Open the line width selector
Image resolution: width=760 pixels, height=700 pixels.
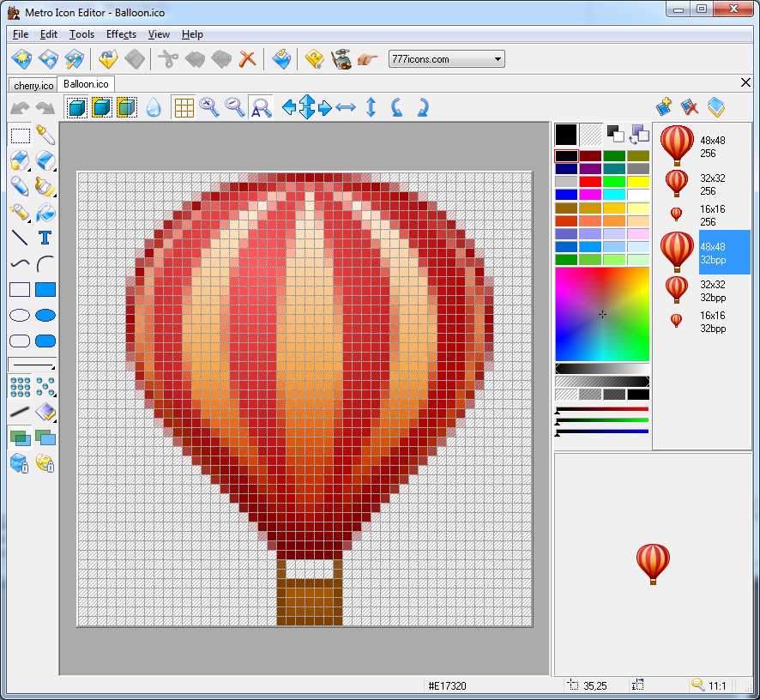click(x=32, y=364)
